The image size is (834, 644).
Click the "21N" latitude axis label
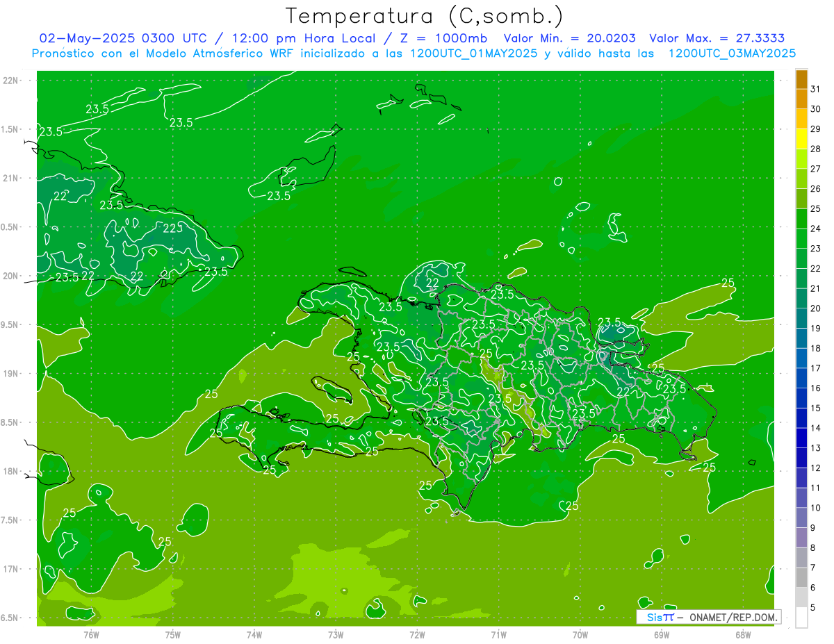10,178
